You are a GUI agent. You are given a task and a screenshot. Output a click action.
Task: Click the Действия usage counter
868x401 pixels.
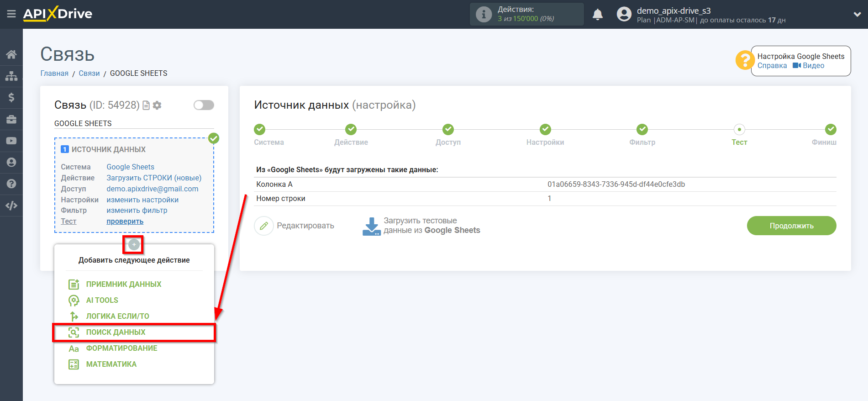coord(526,14)
